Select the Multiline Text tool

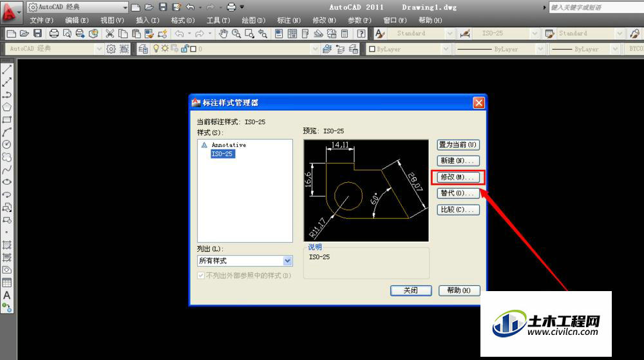(x=6, y=295)
